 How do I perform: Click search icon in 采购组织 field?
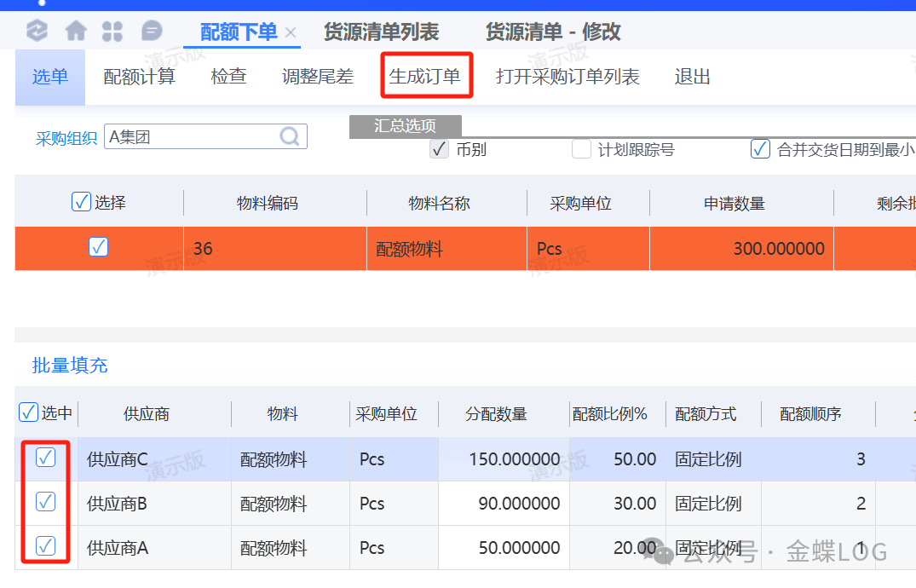290,137
